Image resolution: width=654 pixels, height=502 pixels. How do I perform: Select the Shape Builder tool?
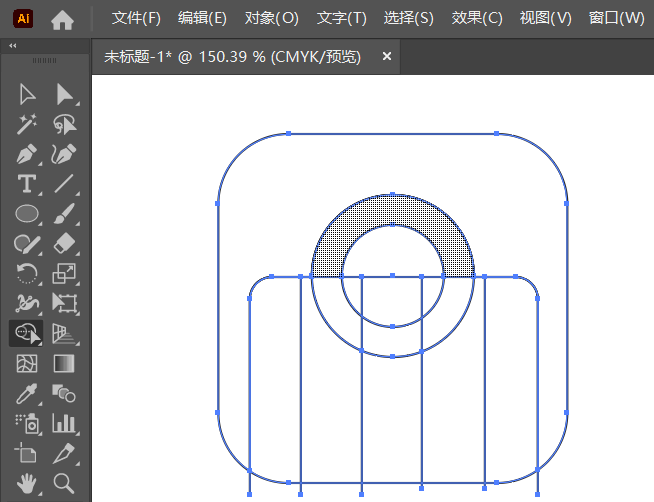click(x=26, y=334)
